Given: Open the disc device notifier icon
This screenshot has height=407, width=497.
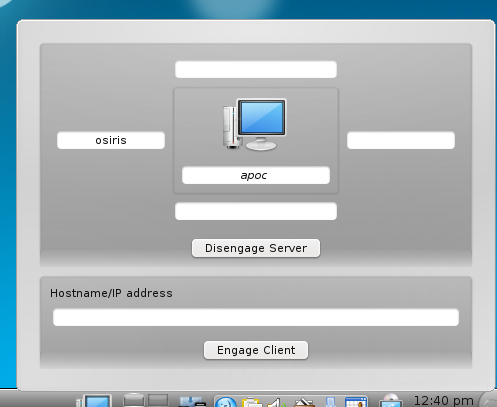Looking at the screenshot, I should [x=391, y=401].
